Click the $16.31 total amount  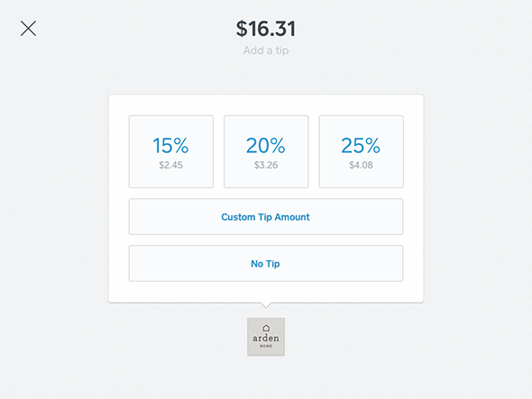tap(266, 29)
